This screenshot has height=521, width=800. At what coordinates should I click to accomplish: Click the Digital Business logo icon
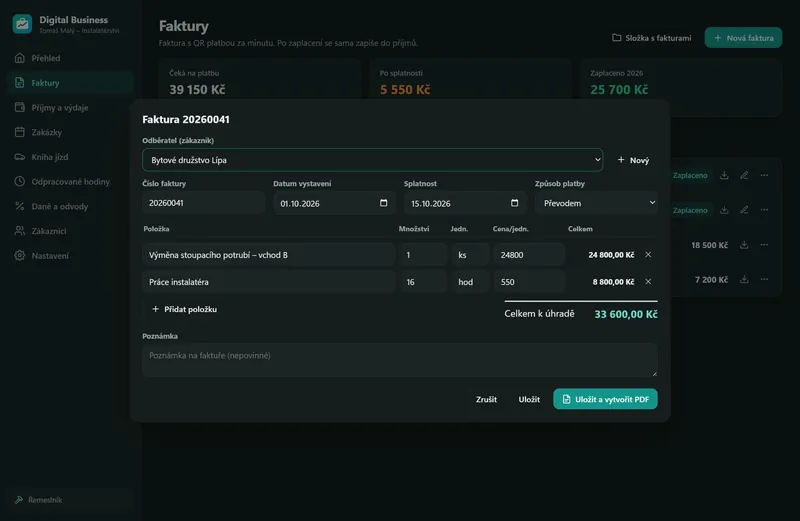[x=22, y=24]
